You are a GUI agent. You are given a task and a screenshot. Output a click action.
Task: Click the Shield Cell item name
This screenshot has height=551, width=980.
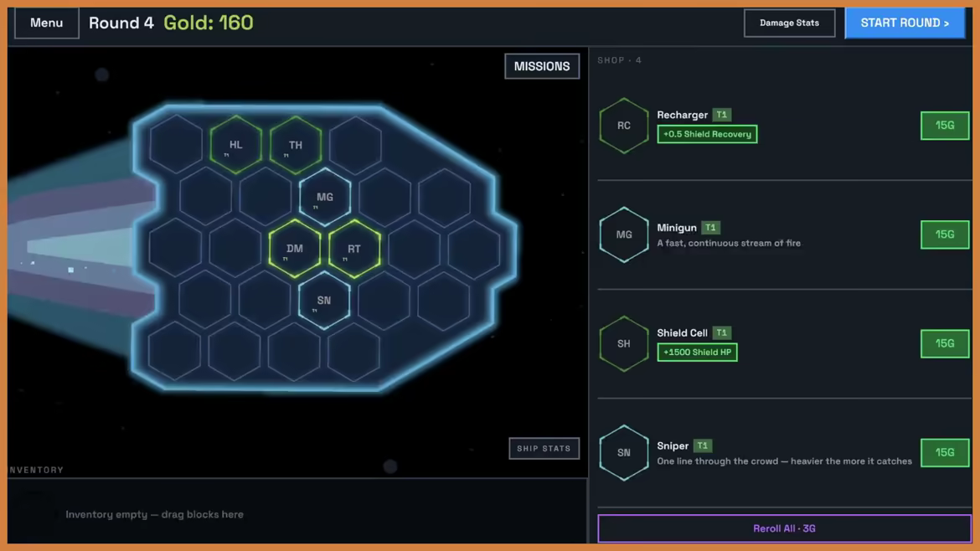click(682, 333)
